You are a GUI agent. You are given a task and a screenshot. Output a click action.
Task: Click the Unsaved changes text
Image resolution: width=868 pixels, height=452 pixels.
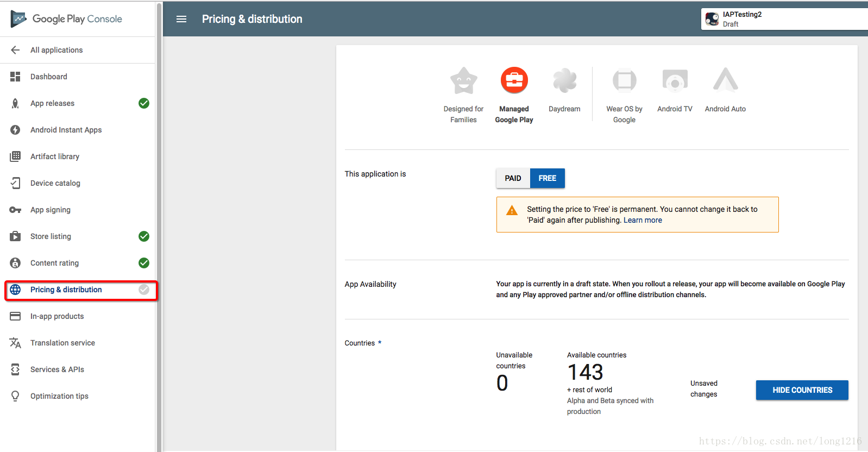point(704,389)
